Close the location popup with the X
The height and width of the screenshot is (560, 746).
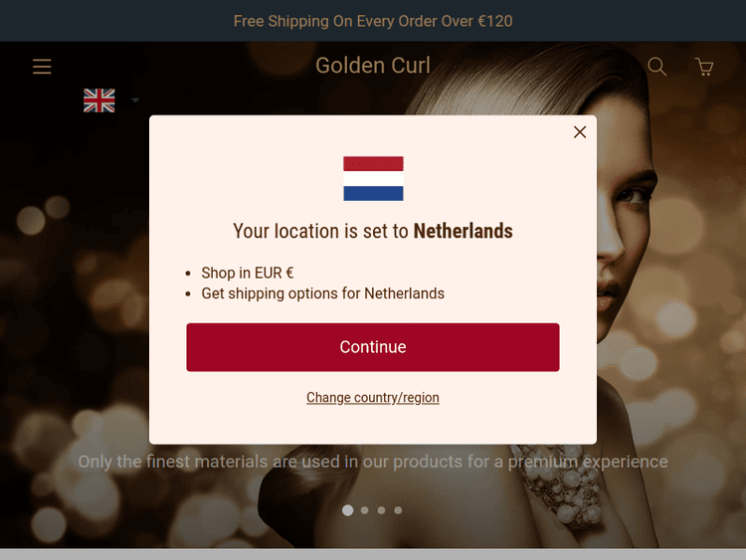point(580,131)
